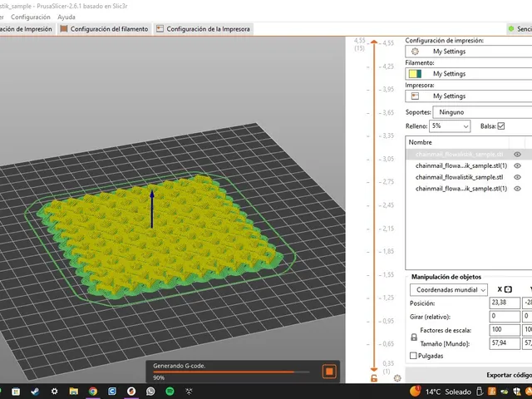
Task: Open the Configuración menu
Action: (31, 17)
